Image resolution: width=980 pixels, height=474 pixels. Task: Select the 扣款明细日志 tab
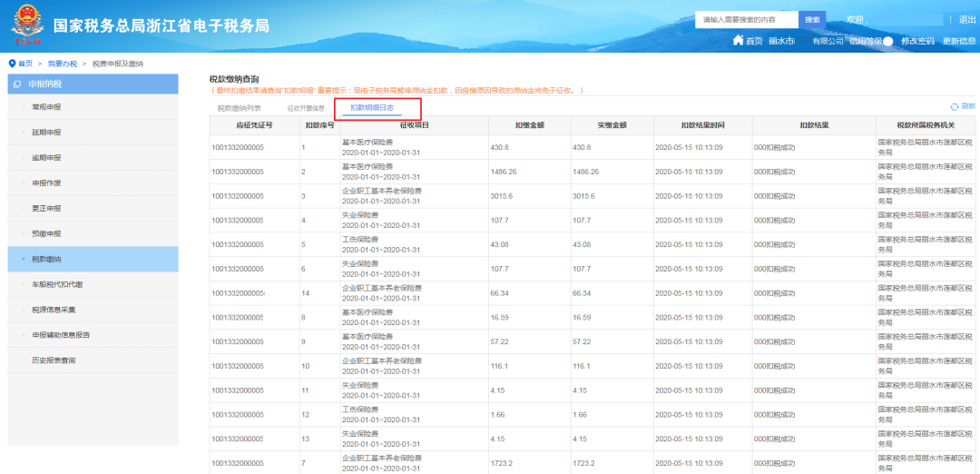click(x=372, y=108)
